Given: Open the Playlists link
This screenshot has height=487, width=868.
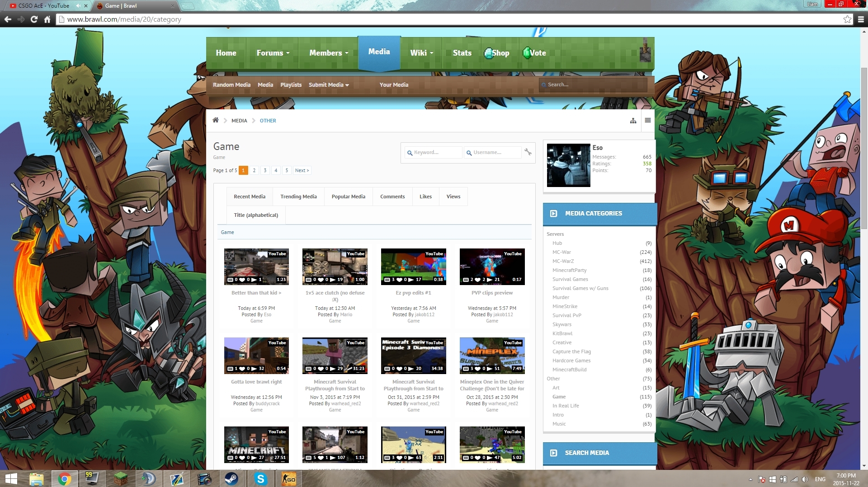Looking at the screenshot, I should [291, 84].
